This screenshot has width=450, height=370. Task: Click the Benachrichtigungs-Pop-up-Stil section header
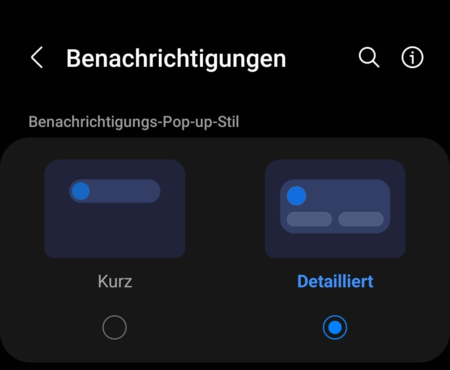(134, 122)
